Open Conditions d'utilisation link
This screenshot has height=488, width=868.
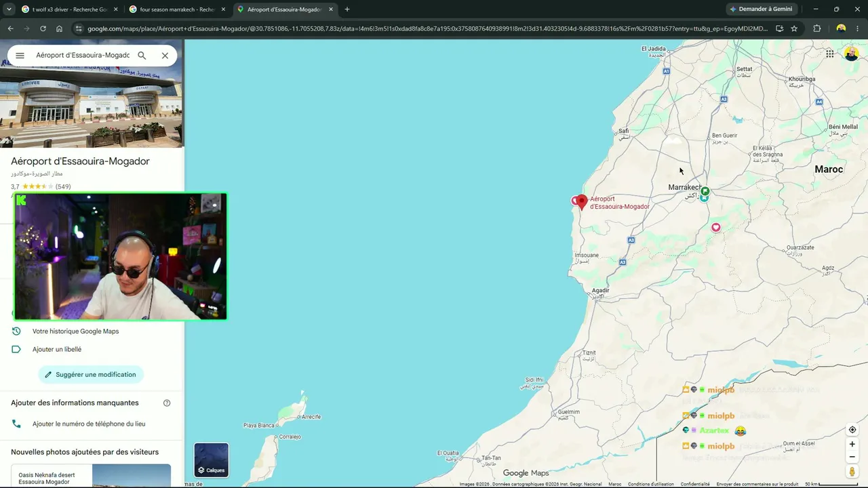pyautogui.click(x=651, y=484)
